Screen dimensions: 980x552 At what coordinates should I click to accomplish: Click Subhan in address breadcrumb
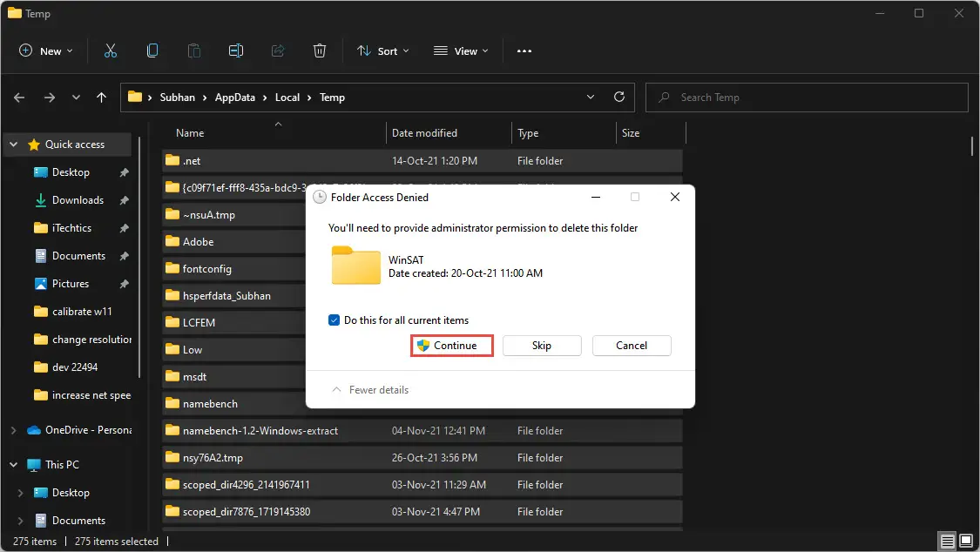[177, 98]
